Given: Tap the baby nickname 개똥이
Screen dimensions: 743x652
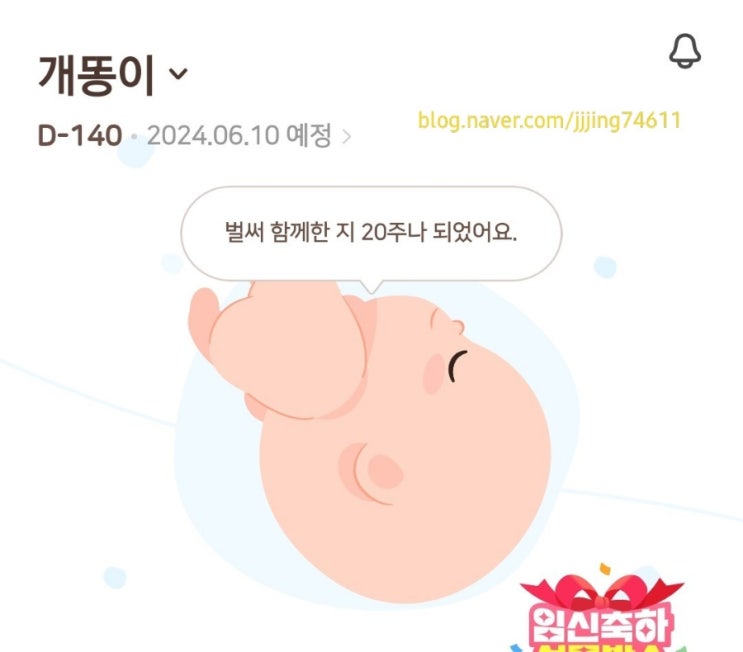Looking at the screenshot, I should coord(96,75).
